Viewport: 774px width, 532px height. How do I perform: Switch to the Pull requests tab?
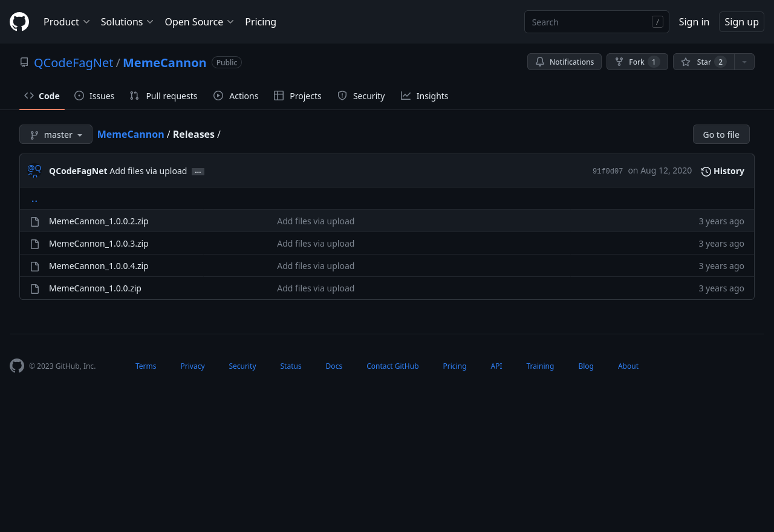tap(163, 96)
